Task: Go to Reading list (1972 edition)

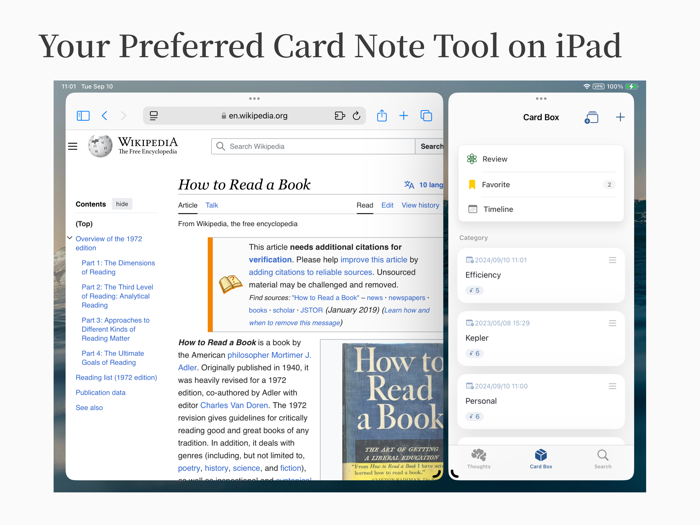Action: [x=116, y=377]
